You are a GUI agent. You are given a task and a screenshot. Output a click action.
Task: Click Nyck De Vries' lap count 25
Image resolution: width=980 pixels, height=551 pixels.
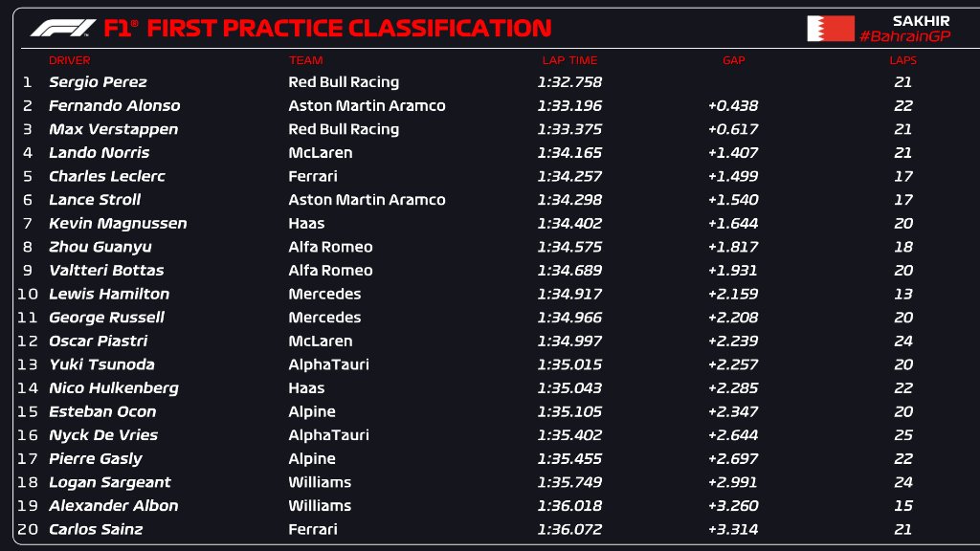[902, 435]
